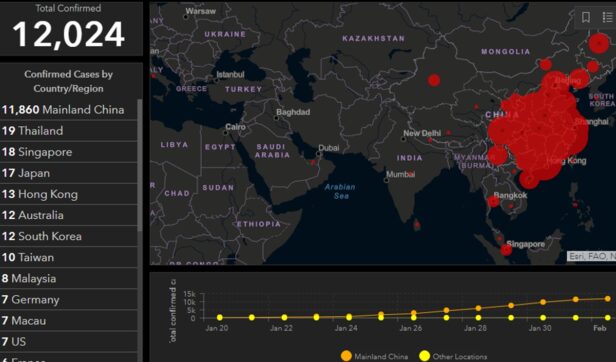
Task: Open the map legend list icon
Action: click(x=607, y=17)
